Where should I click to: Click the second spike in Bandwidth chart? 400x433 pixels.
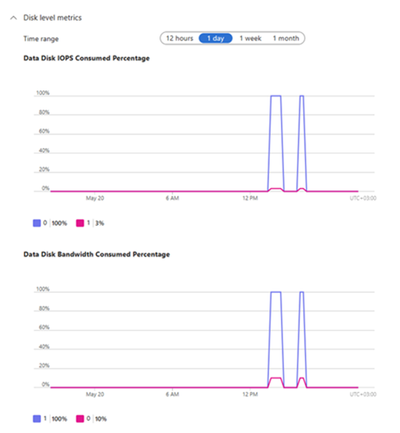pyautogui.click(x=302, y=292)
